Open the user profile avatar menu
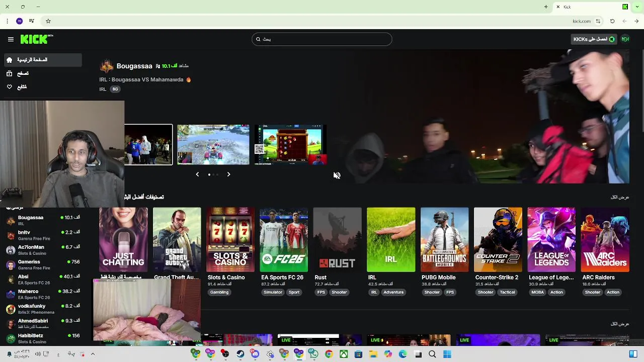This screenshot has width=644, height=362. pyautogui.click(x=625, y=39)
